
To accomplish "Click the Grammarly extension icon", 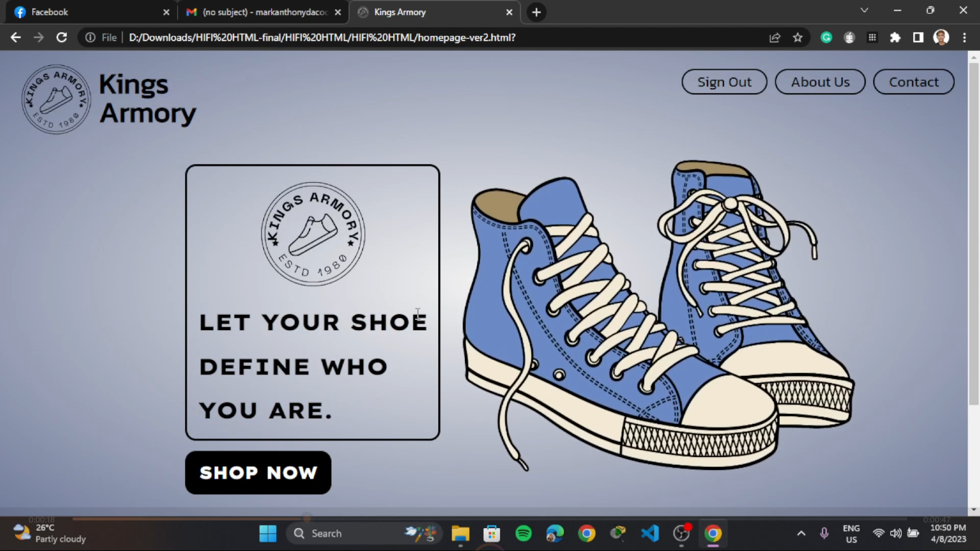I will pos(826,37).
